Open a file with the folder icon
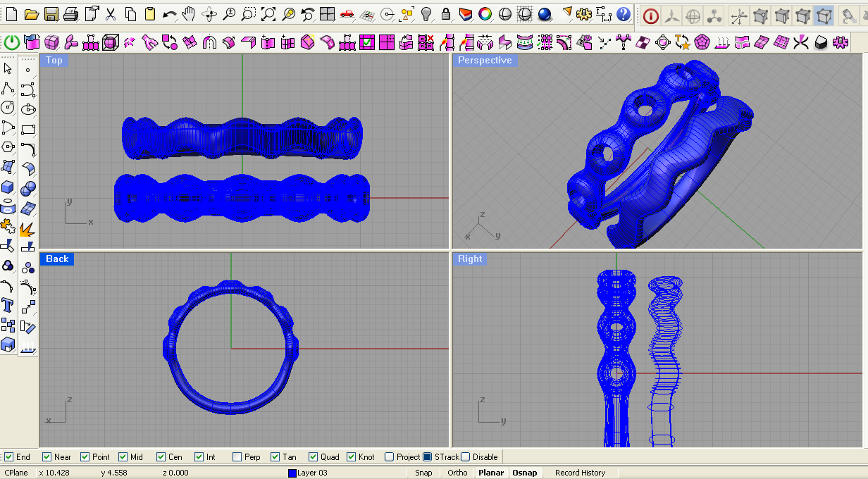 pyautogui.click(x=31, y=13)
